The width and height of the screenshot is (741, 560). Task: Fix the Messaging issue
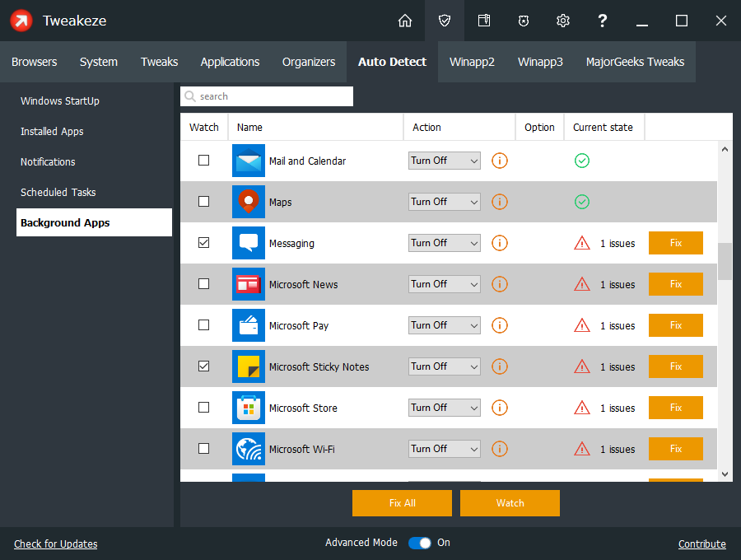[x=676, y=243]
